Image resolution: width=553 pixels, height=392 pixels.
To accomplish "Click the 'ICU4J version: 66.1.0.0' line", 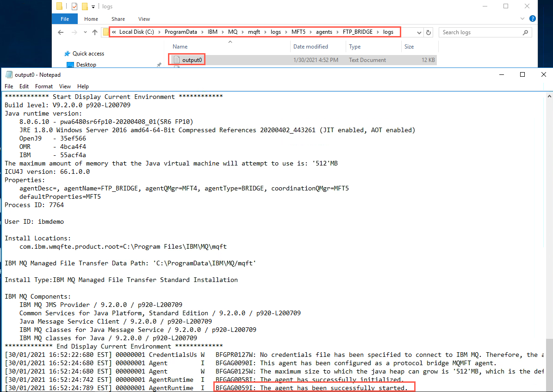I will pyautogui.click(x=47, y=171).
